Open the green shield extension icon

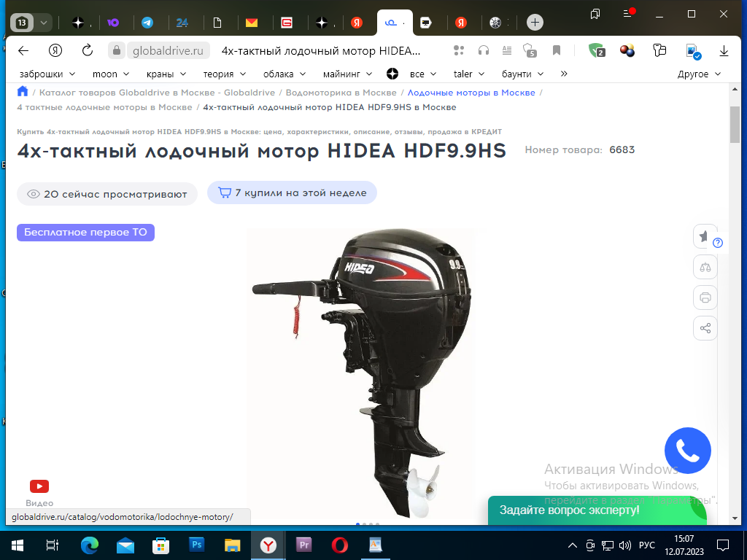click(x=597, y=50)
